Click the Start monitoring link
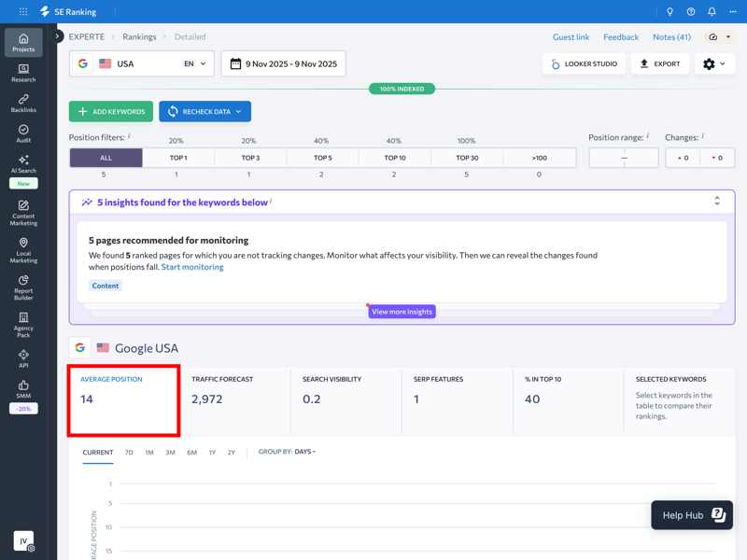Screen dimensions: 747x560 click(x=192, y=267)
